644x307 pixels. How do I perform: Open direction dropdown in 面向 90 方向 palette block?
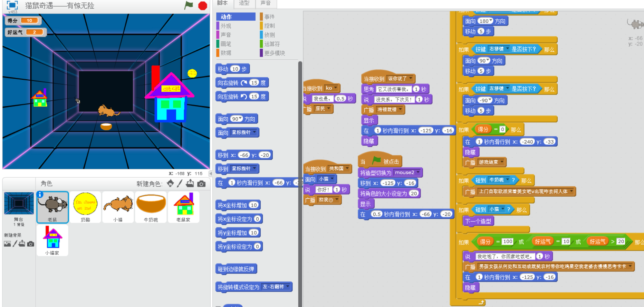click(x=240, y=119)
